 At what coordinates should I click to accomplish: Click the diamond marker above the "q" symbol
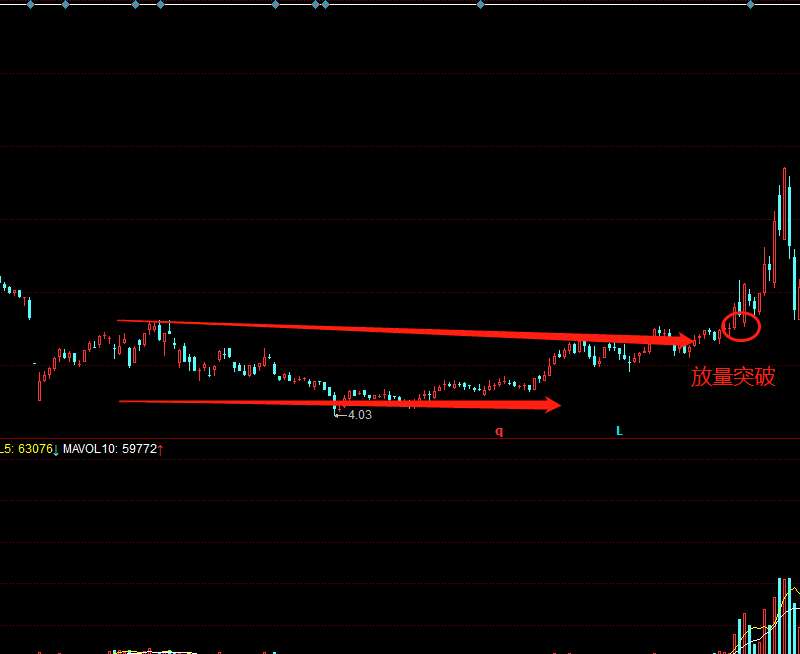(480, 5)
